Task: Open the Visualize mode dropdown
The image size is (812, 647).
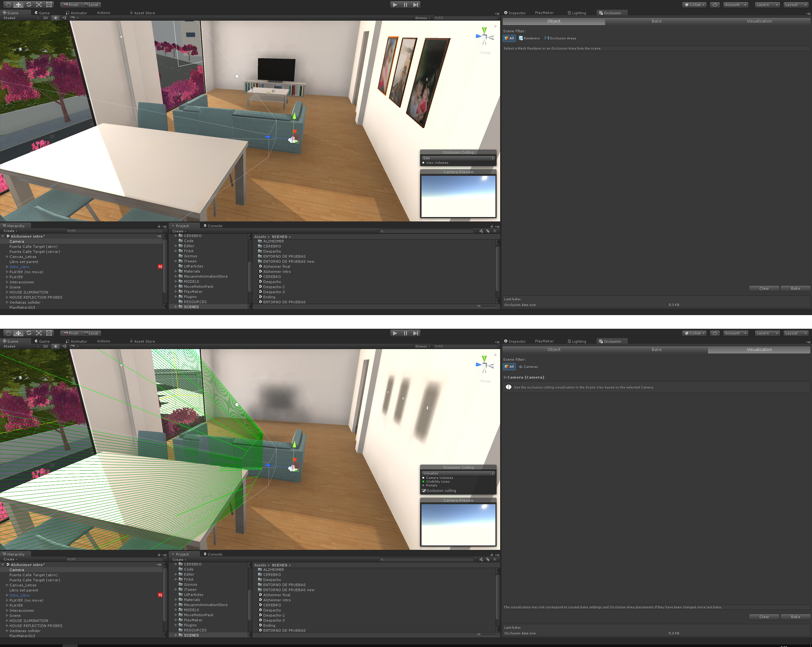Action: [x=458, y=473]
